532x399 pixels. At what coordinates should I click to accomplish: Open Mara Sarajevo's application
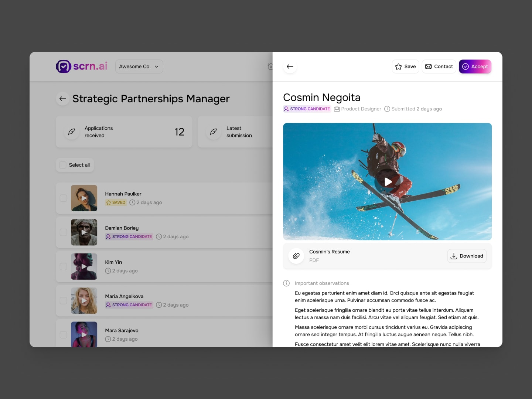click(x=164, y=333)
